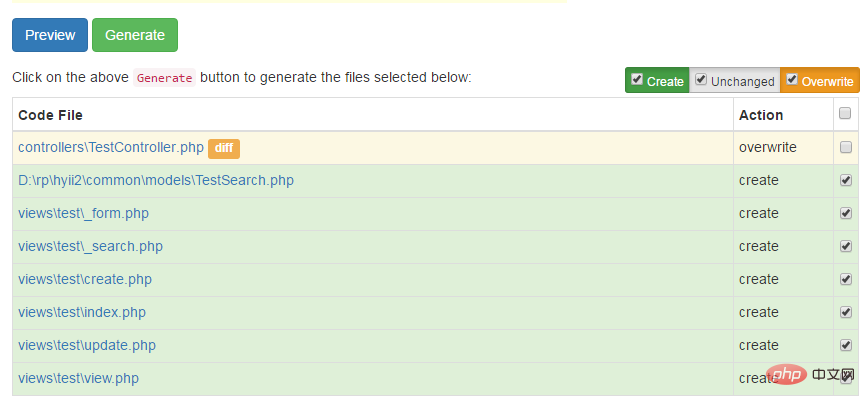
Task: Open the orange diff badge for TestController.php
Action: pos(224,148)
